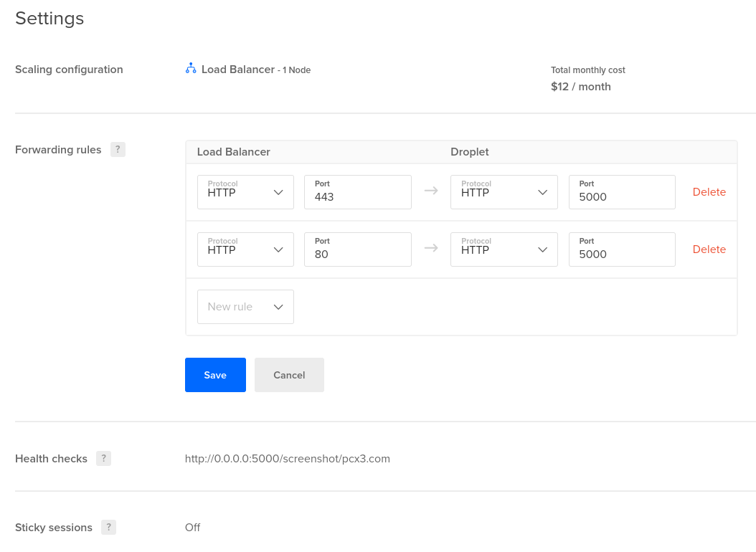Image resolution: width=756 pixels, height=552 pixels.
Task: Click the Settings page heading
Action: (49, 19)
